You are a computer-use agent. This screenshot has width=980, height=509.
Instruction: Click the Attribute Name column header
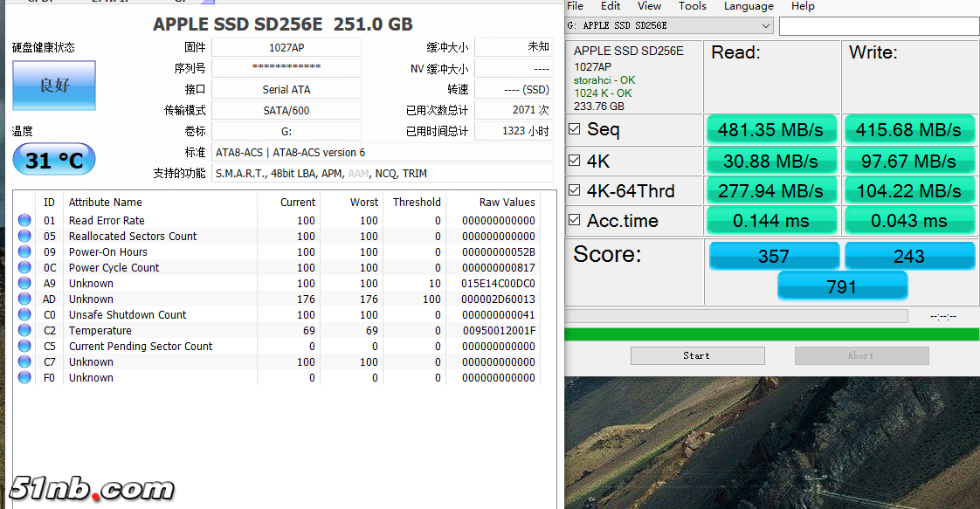(x=105, y=203)
